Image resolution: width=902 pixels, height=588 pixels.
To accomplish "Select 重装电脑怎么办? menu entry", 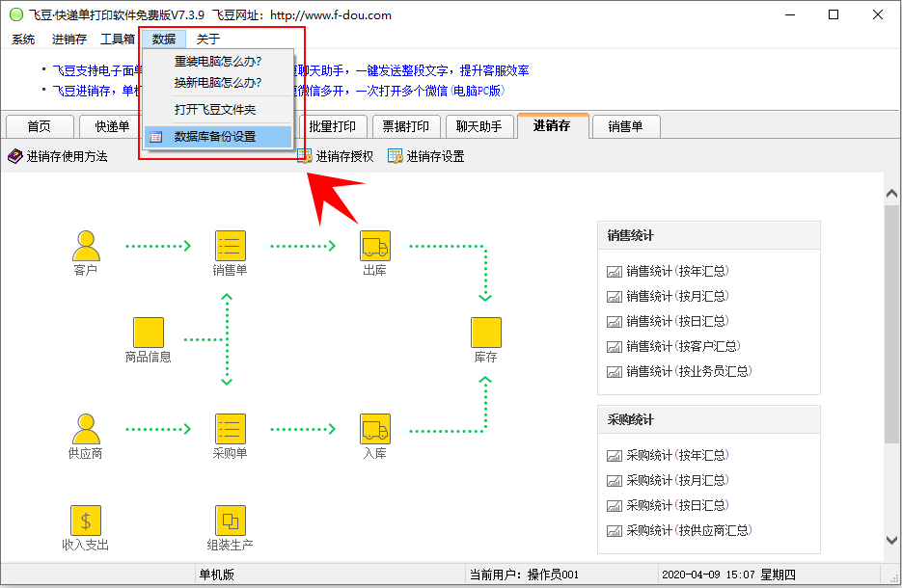I will pos(218,61).
